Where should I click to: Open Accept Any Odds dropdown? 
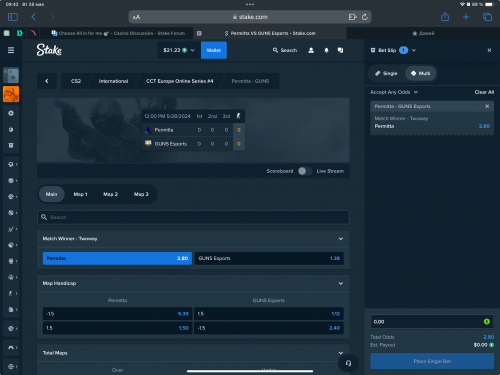point(394,92)
